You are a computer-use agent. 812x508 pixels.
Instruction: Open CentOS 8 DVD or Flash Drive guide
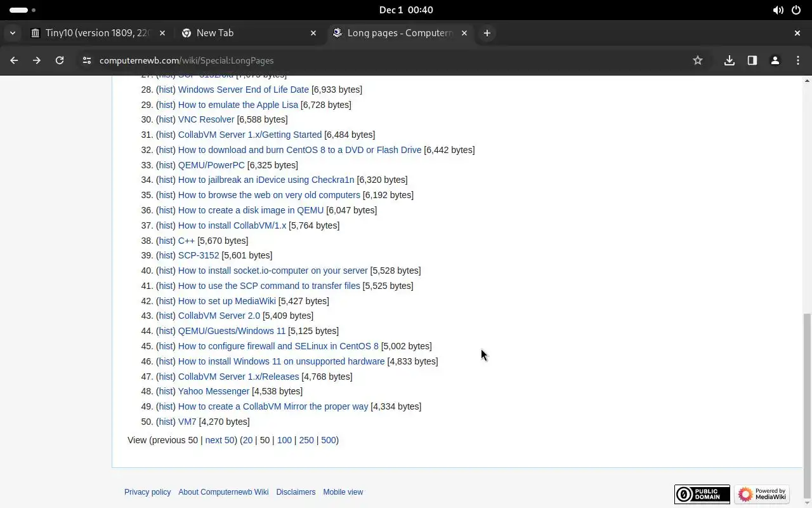(x=299, y=150)
